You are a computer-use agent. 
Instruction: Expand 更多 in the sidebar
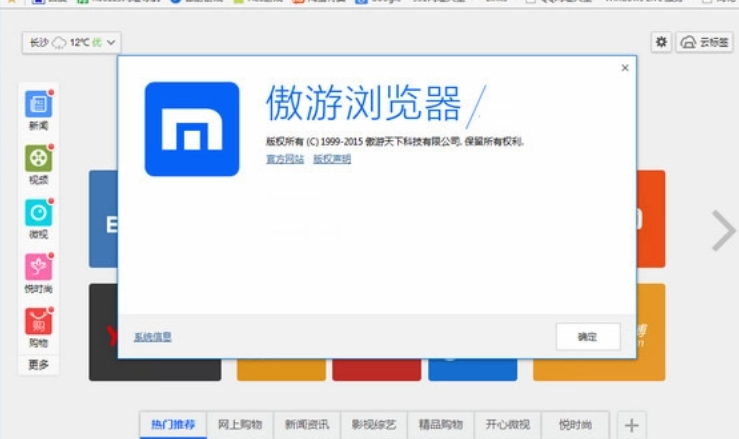coord(38,364)
